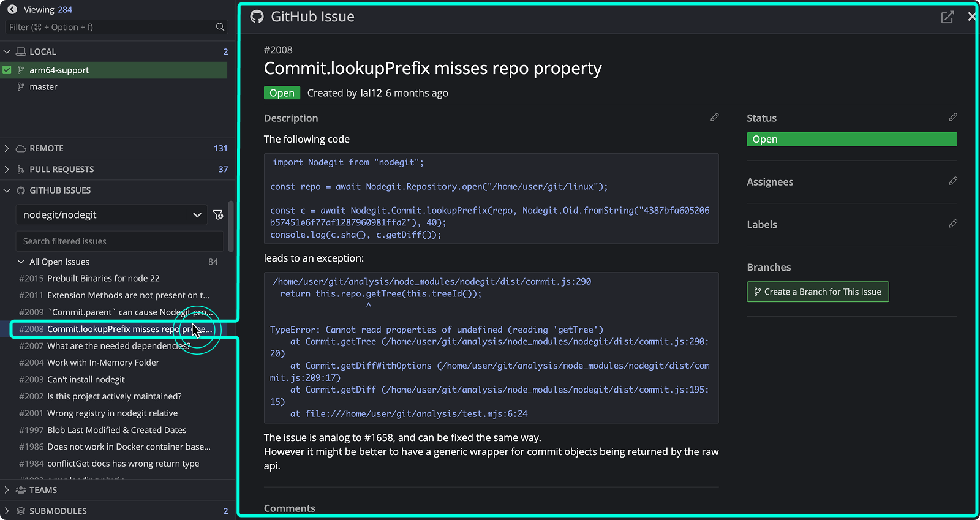This screenshot has height=520, width=980.
Task: Click the GitHub icon beside GITHUB ISSUES
Action: 21,190
